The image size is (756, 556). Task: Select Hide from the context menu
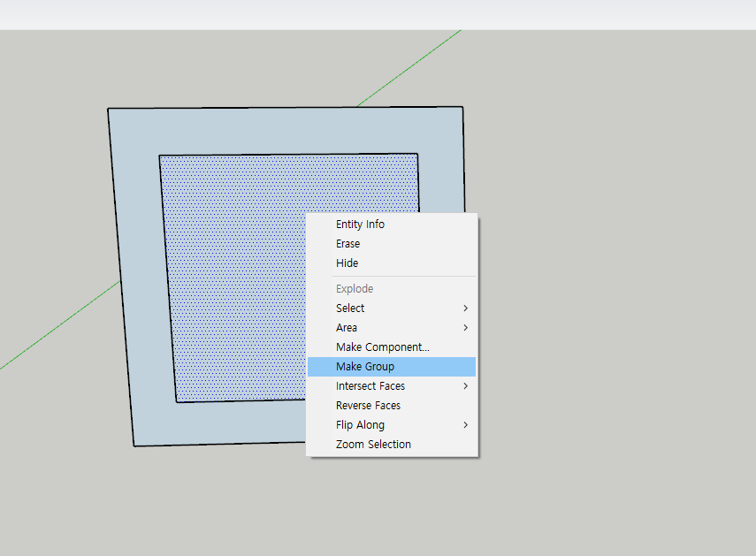point(392,263)
